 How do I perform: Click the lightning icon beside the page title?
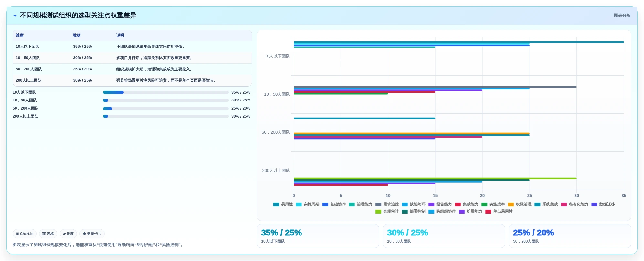point(15,16)
